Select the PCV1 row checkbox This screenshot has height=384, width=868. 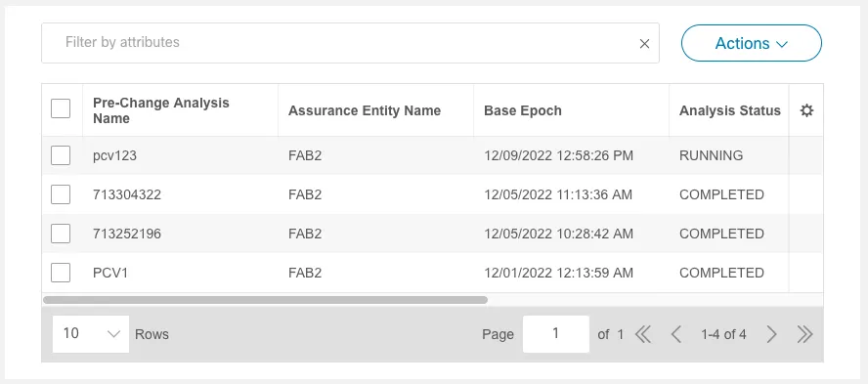point(61,273)
